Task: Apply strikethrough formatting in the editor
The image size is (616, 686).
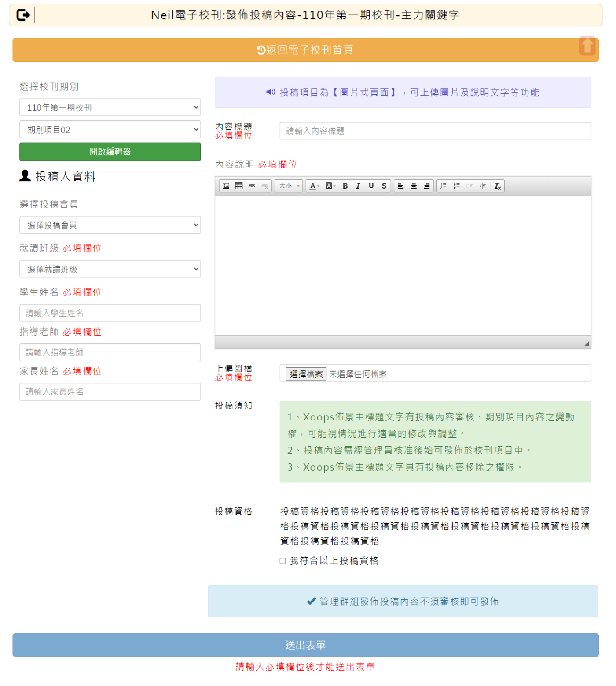Action: pyautogui.click(x=384, y=186)
